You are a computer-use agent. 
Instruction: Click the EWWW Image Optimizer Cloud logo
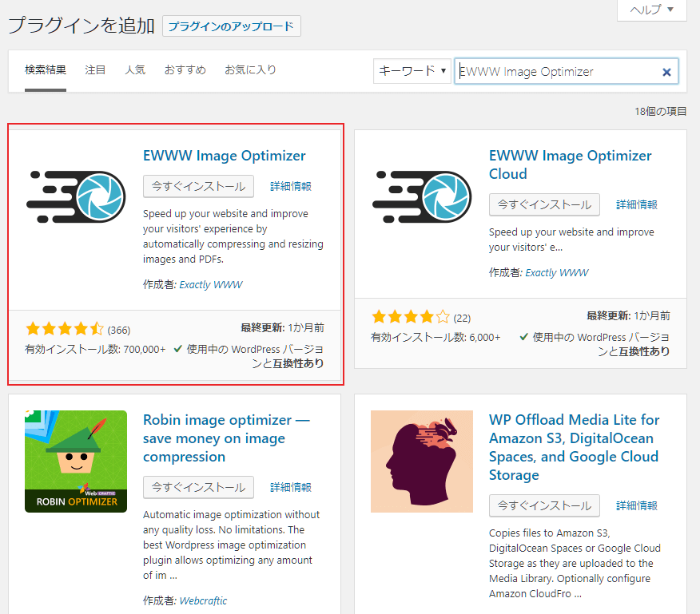pyautogui.click(x=422, y=196)
